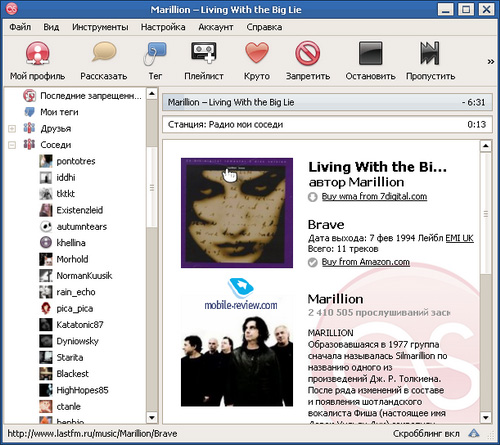
Task: Select neighbour tktkt
Action: pyautogui.click(x=66, y=194)
